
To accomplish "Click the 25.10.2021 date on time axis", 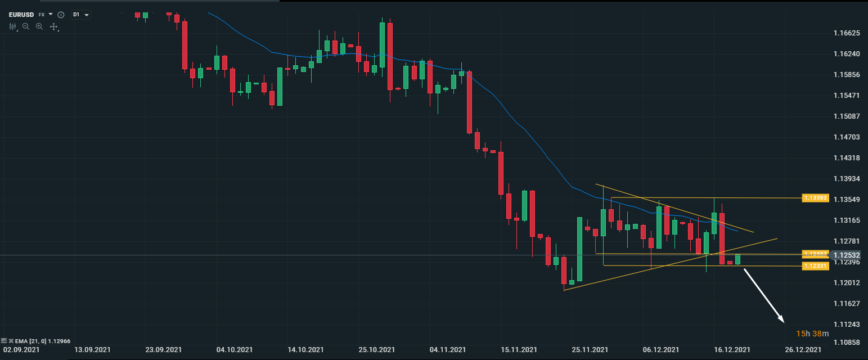I will (x=376, y=350).
